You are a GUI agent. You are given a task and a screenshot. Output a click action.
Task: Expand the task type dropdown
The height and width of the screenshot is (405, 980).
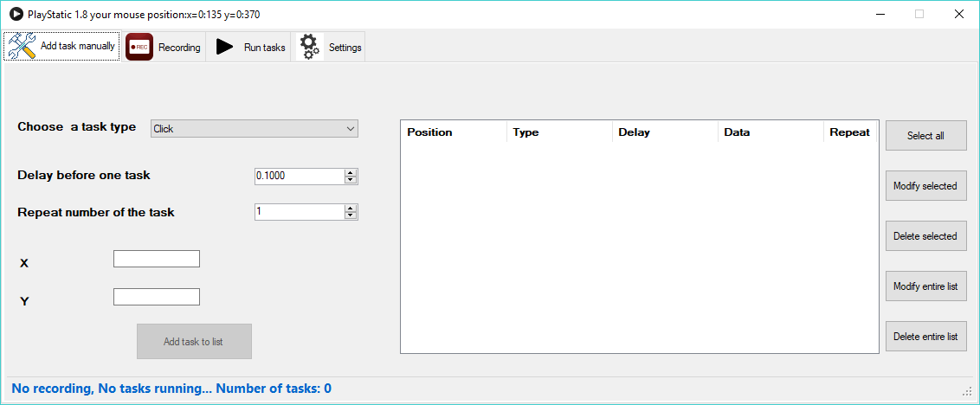[x=255, y=129]
